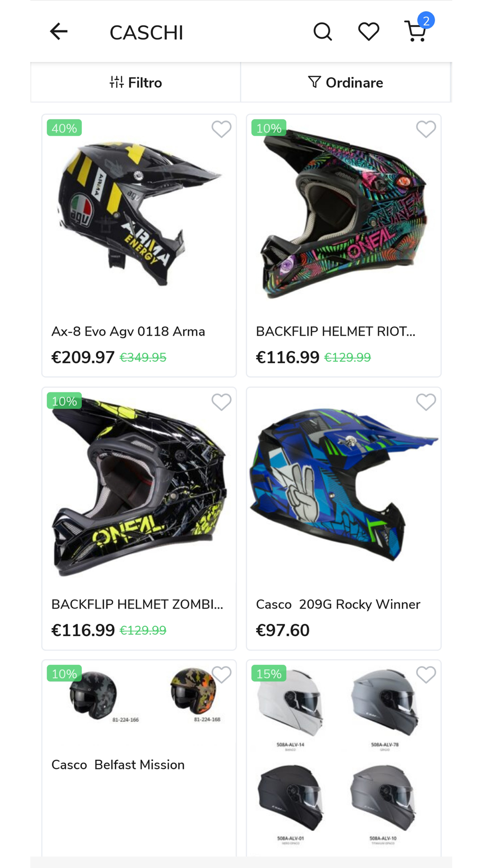
Task: Click the 40% discount badge
Action: (64, 128)
